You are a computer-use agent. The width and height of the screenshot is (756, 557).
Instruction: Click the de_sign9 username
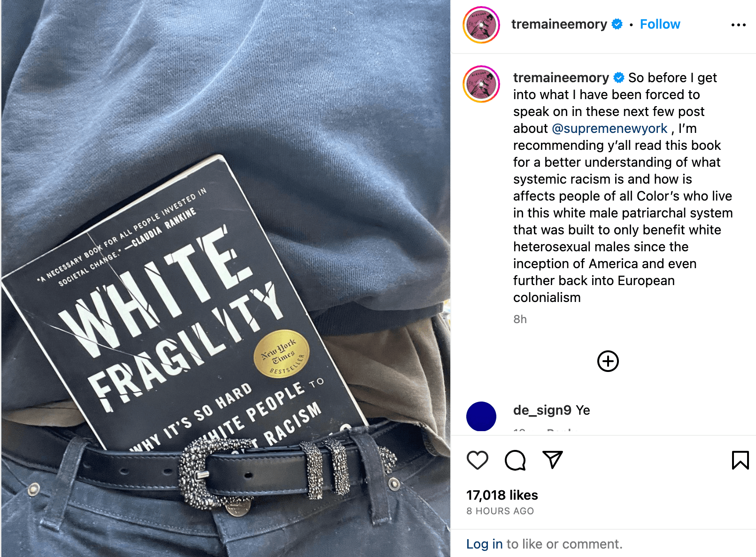coord(542,410)
